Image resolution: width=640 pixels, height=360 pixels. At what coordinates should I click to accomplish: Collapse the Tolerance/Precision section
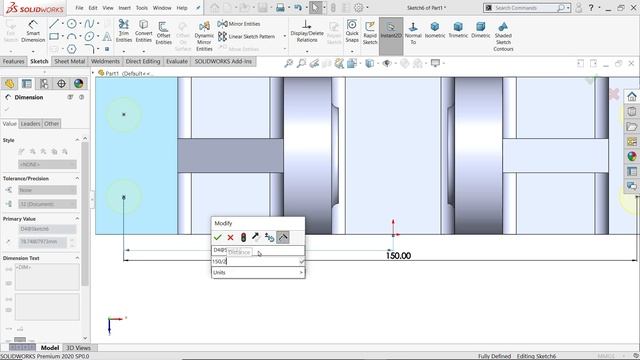pyautogui.click(x=77, y=178)
